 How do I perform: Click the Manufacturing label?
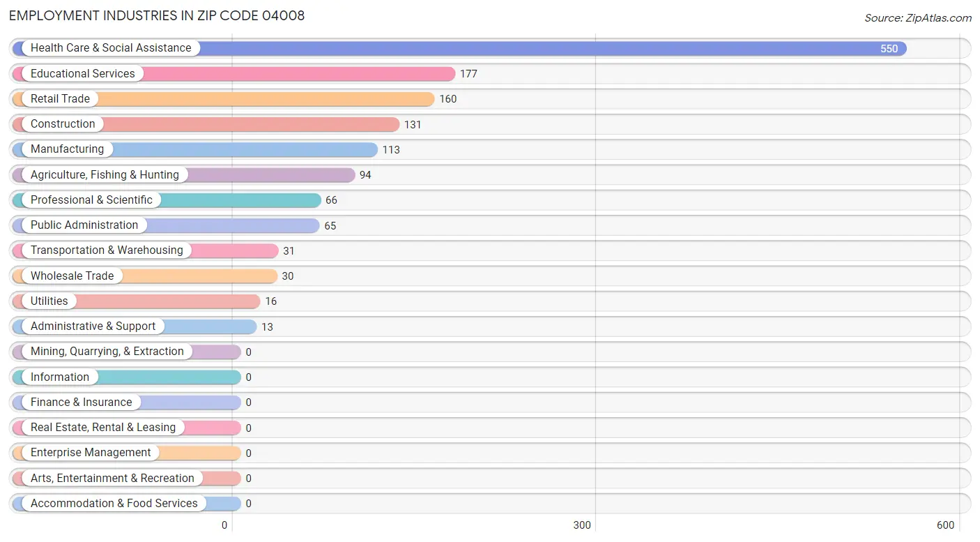tap(67, 149)
